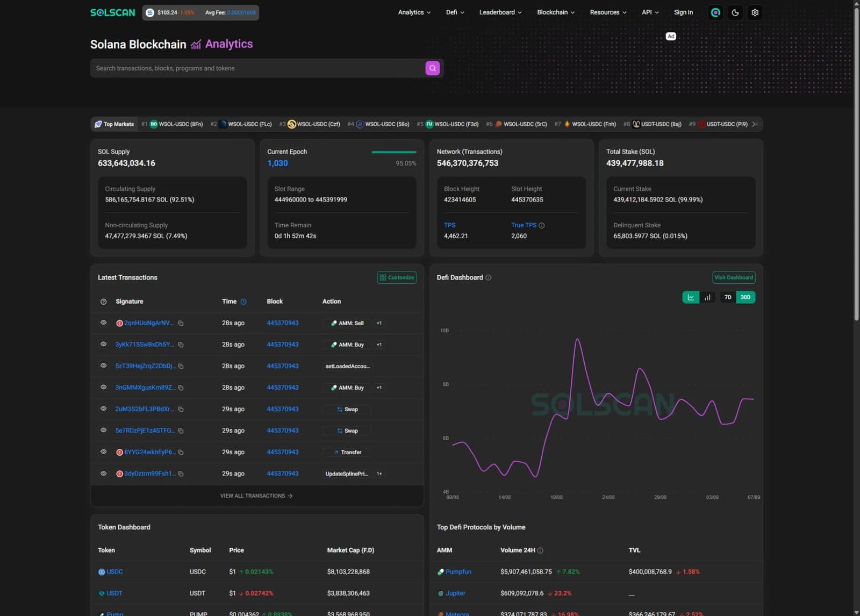Screen dimensions: 860x616
Task: Click Visit Dashboard button
Action: [x=734, y=277]
